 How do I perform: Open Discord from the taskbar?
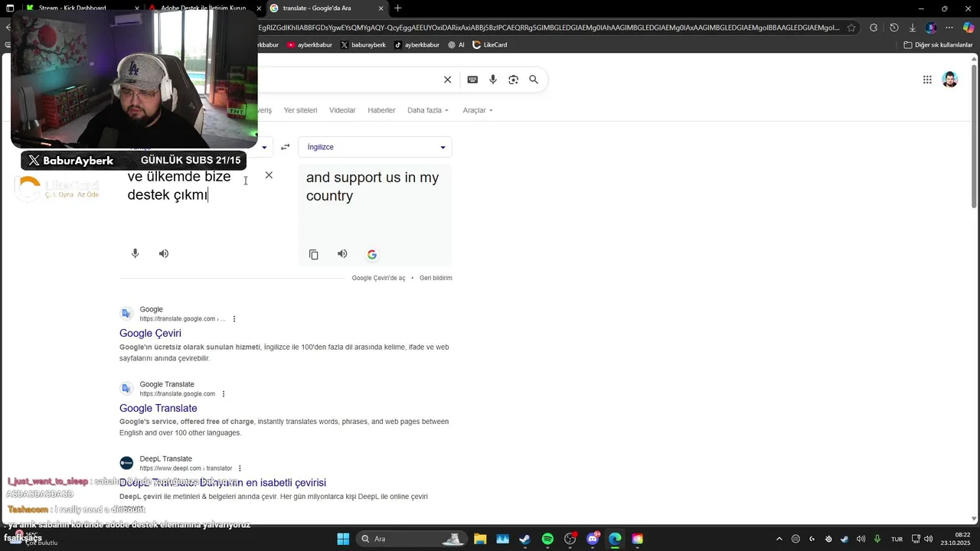[593, 539]
